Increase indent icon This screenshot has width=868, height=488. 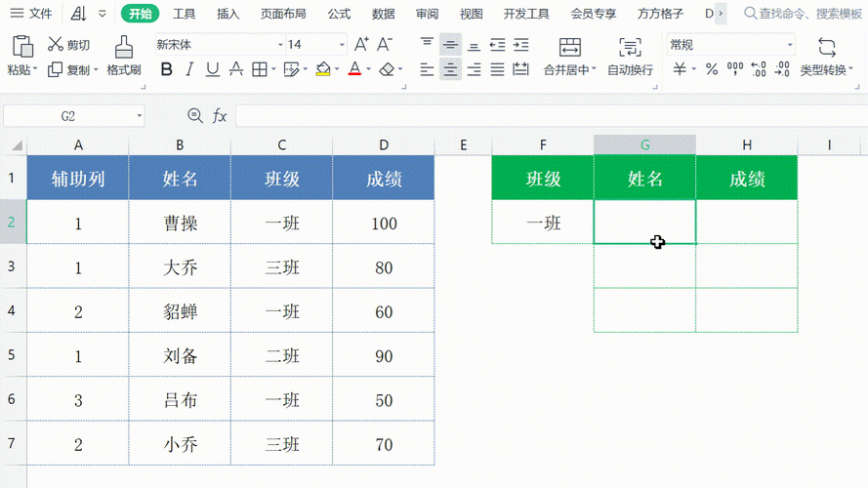click(x=521, y=44)
